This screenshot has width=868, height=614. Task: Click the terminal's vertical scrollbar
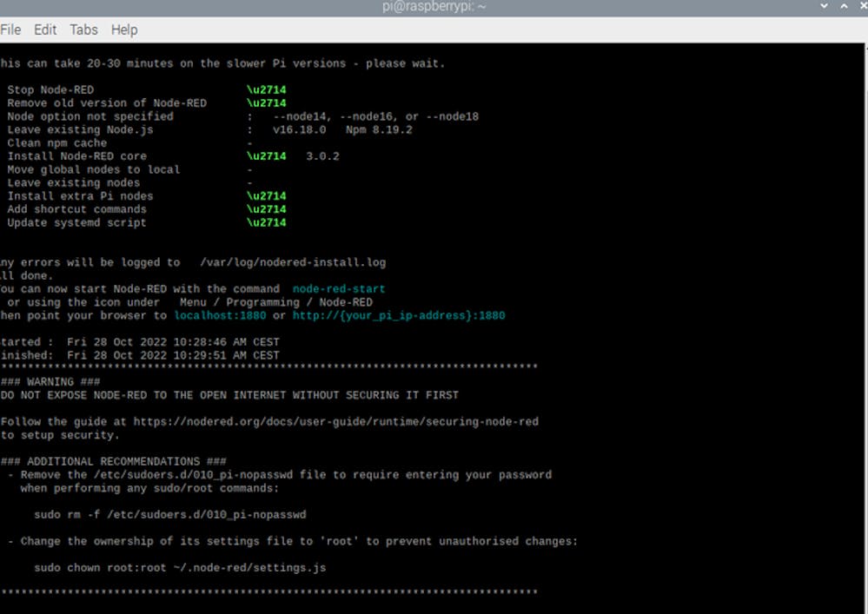[865, 328]
